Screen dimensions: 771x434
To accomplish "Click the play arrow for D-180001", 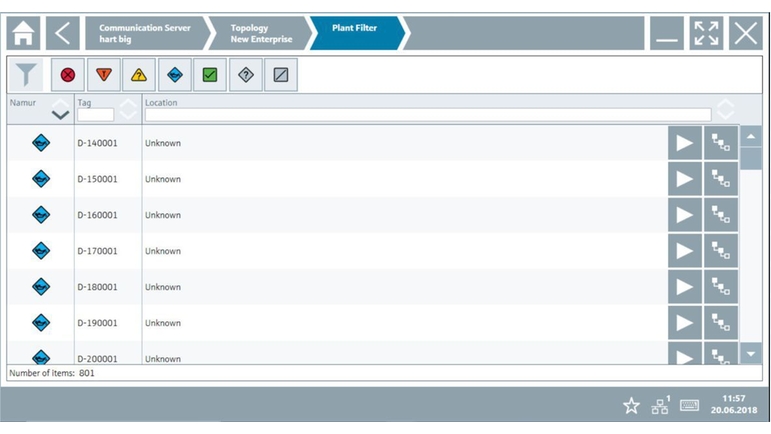I will click(684, 287).
